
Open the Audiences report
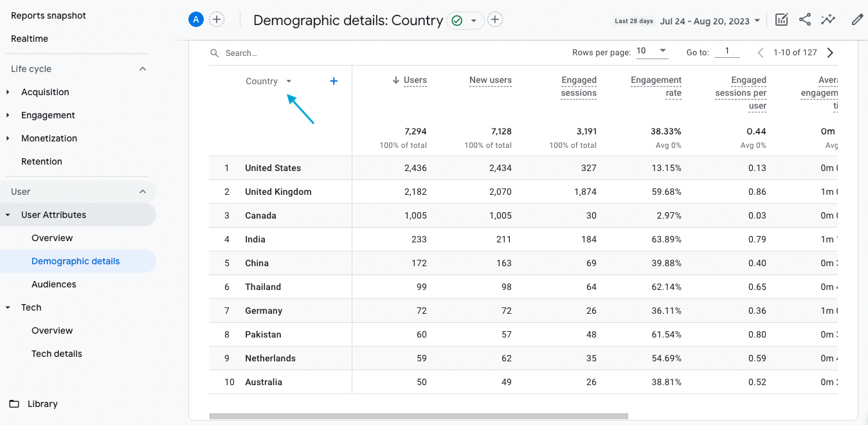click(x=54, y=284)
